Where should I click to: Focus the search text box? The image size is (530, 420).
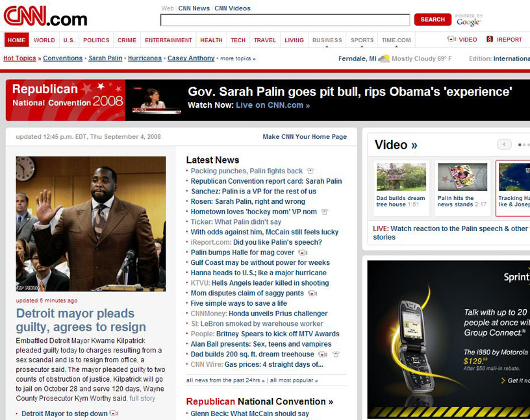tap(285, 20)
